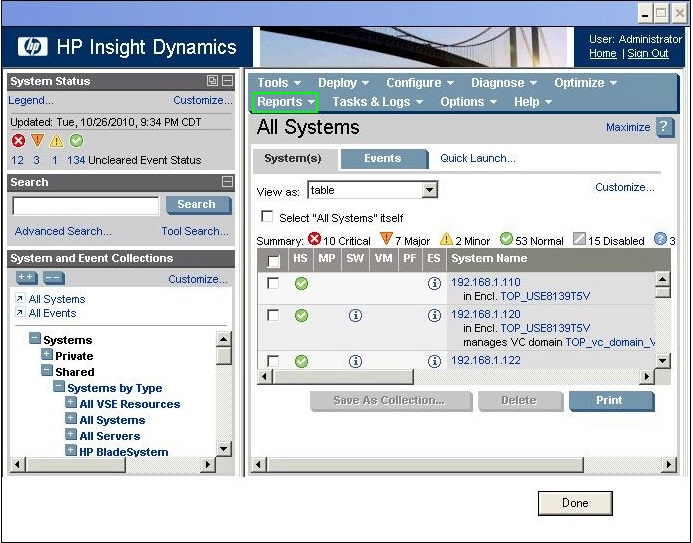The image size is (693, 543).
Task: Click the collections tree scroll down arrow
Action: [224, 449]
